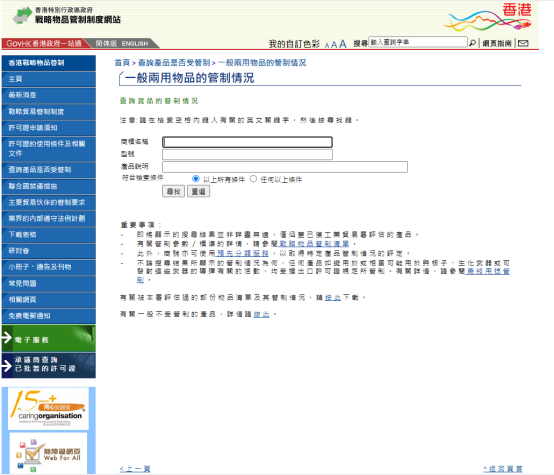Click the green arrows site logo
The width and height of the screenshot is (554, 475).
22,16
